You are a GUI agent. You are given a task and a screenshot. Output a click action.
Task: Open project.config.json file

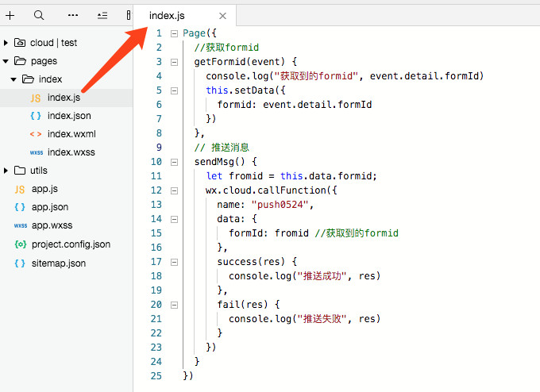[x=71, y=244]
